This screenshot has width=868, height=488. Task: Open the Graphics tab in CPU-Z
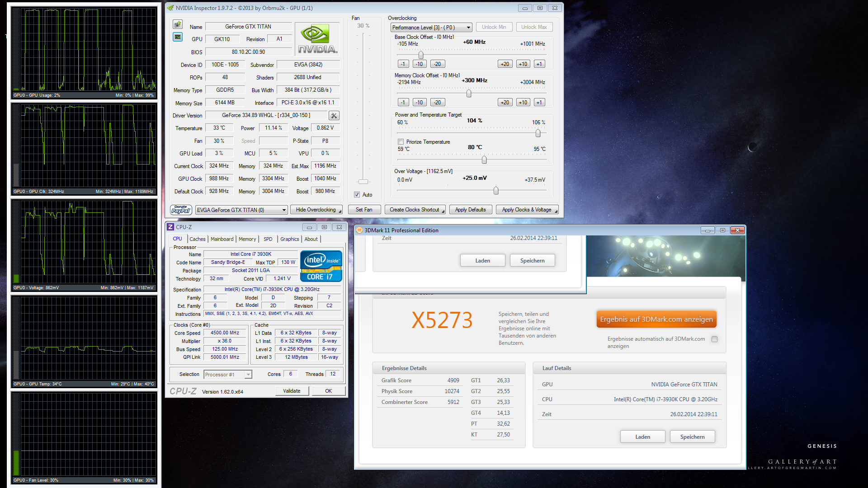289,239
